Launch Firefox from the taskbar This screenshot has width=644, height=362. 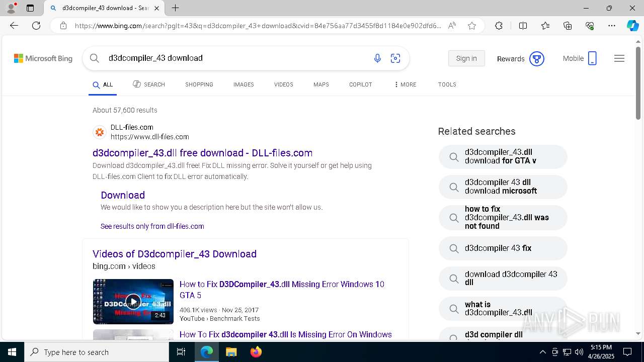[256, 352]
